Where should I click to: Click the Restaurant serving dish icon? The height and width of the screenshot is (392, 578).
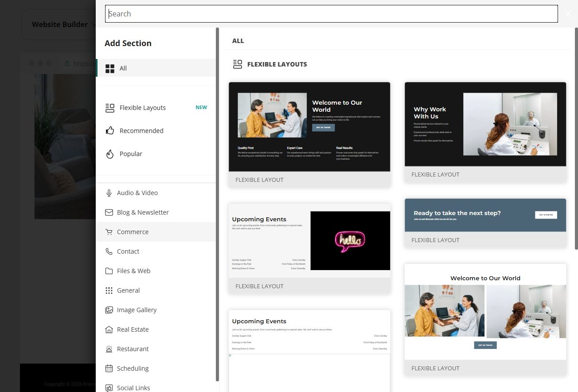(109, 349)
